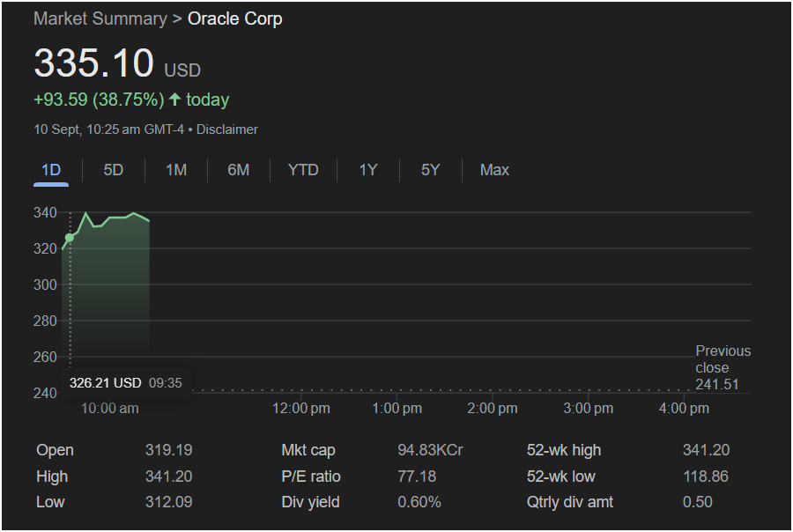Open the Disclaimer link

click(227, 129)
